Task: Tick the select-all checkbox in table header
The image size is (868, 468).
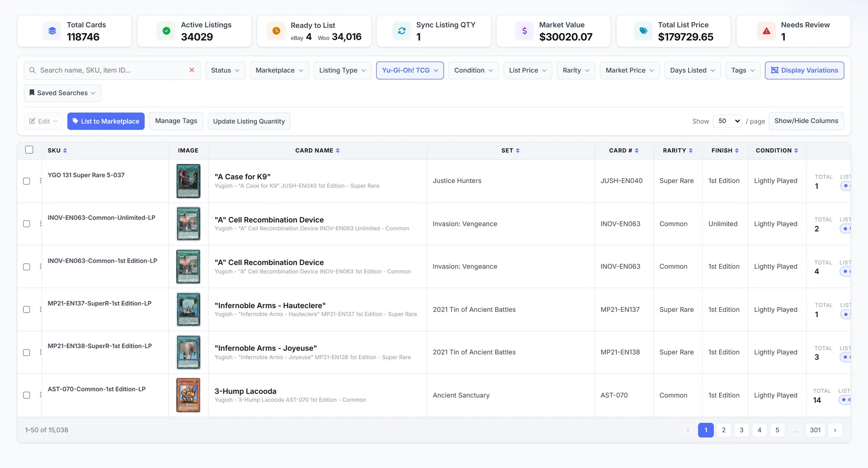Action: click(29, 150)
